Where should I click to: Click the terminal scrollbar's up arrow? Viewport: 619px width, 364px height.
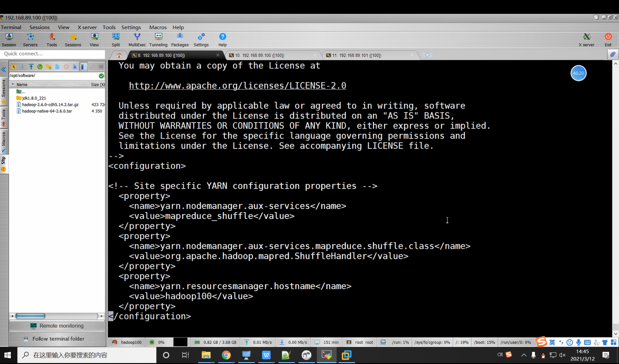click(x=616, y=64)
